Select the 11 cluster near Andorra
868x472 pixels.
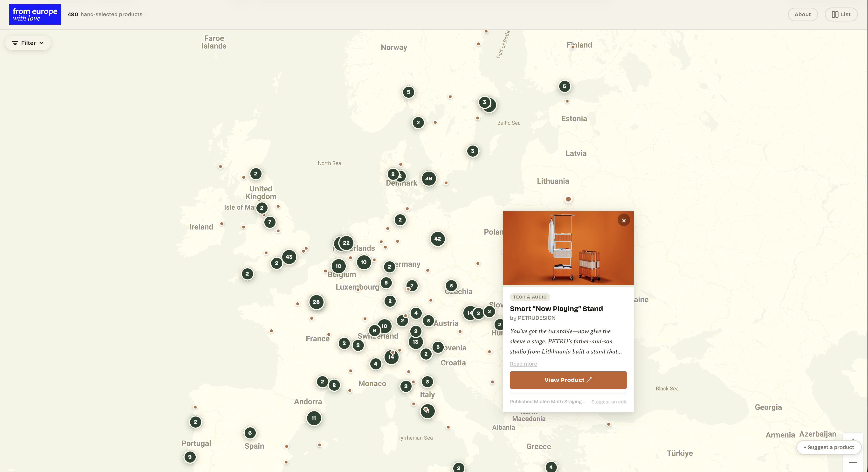(313, 418)
